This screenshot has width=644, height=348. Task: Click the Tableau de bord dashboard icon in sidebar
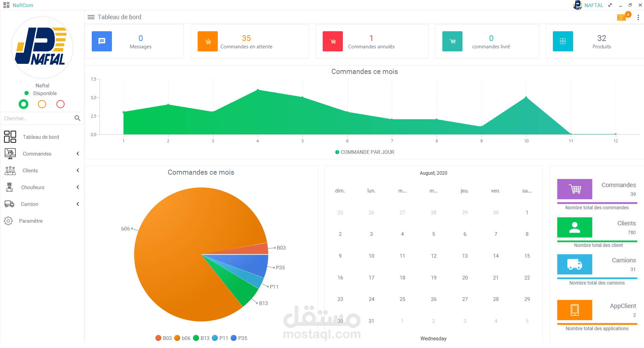click(10, 137)
